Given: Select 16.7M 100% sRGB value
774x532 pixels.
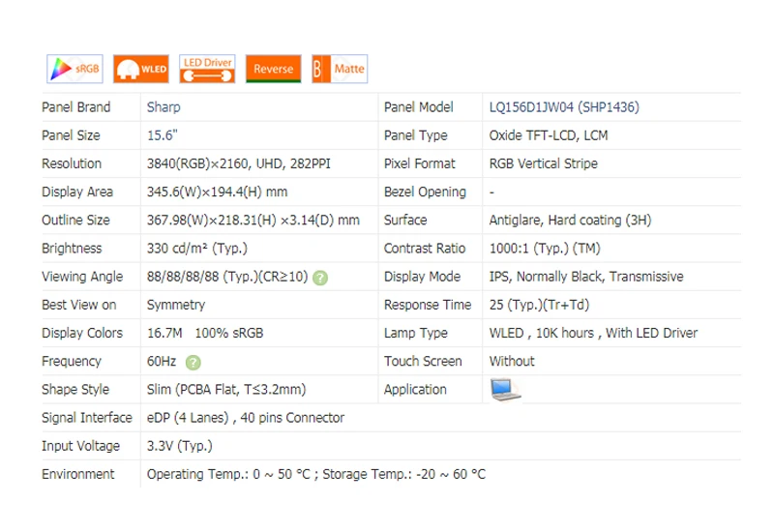Looking at the screenshot, I should (205, 333).
